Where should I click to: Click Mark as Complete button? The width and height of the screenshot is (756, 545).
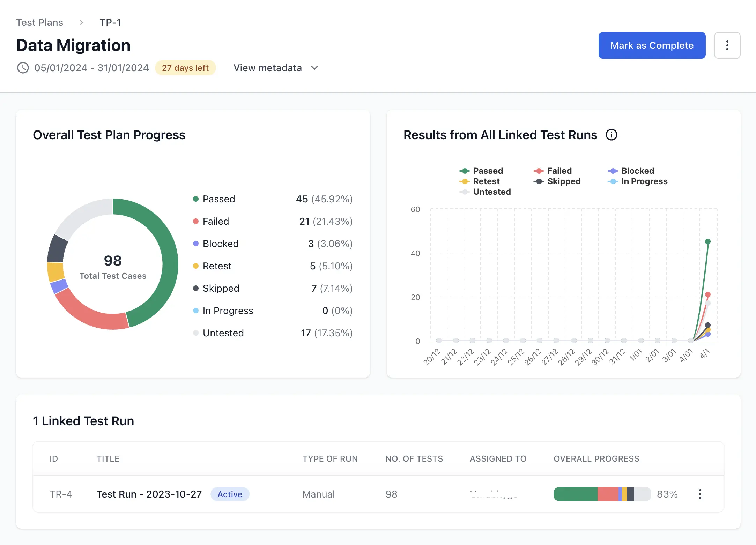pyautogui.click(x=652, y=45)
